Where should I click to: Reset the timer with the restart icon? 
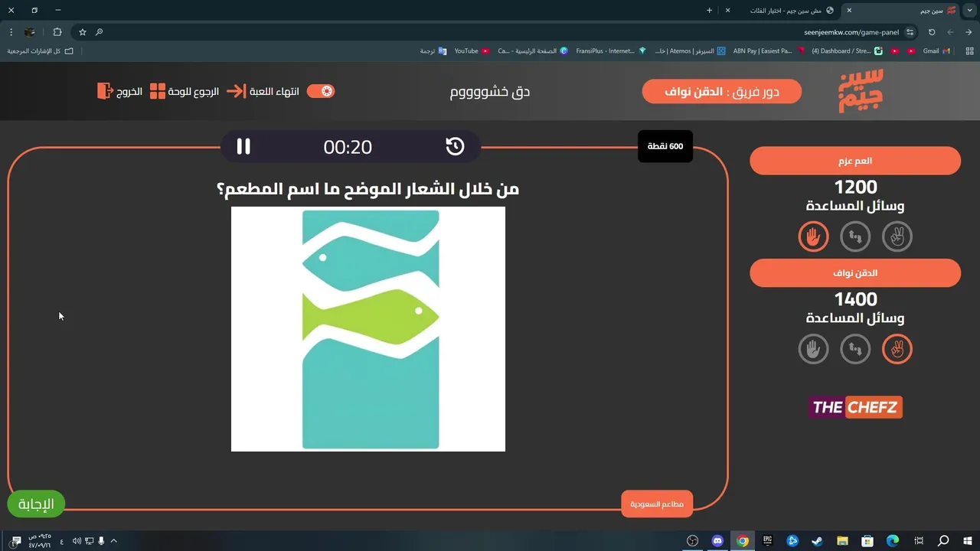click(455, 146)
